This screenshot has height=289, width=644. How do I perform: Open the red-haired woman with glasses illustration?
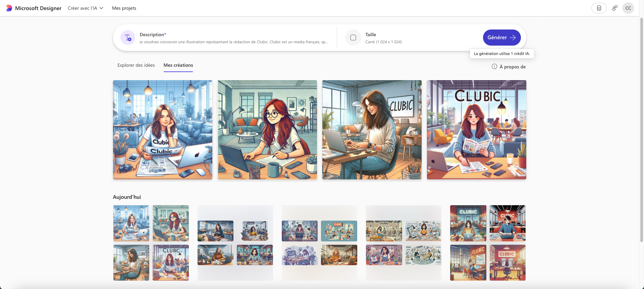[x=267, y=130]
